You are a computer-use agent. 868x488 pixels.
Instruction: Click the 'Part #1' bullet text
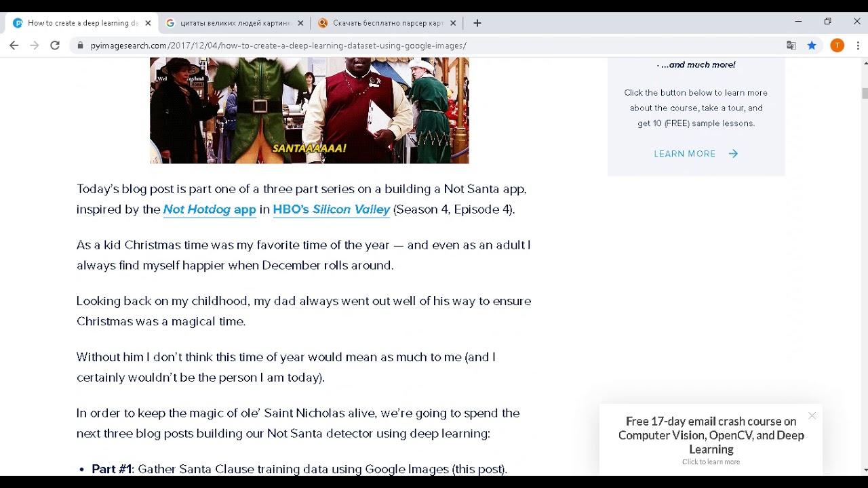pyautogui.click(x=299, y=469)
